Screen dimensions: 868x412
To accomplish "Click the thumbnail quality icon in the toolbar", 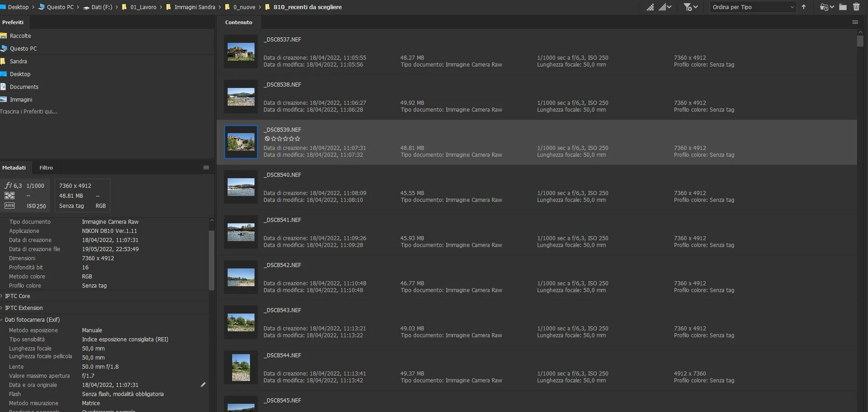I will pyautogui.click(x=650, y=7).
